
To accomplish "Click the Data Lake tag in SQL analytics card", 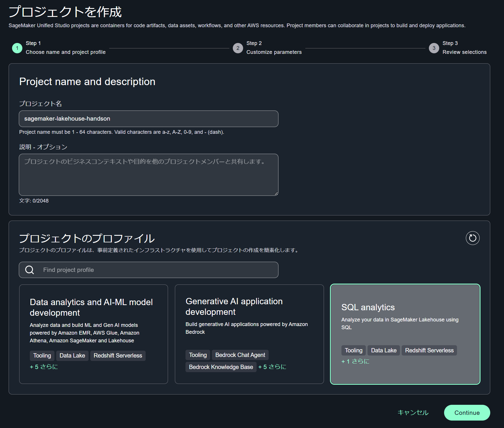I will [384, 350].
